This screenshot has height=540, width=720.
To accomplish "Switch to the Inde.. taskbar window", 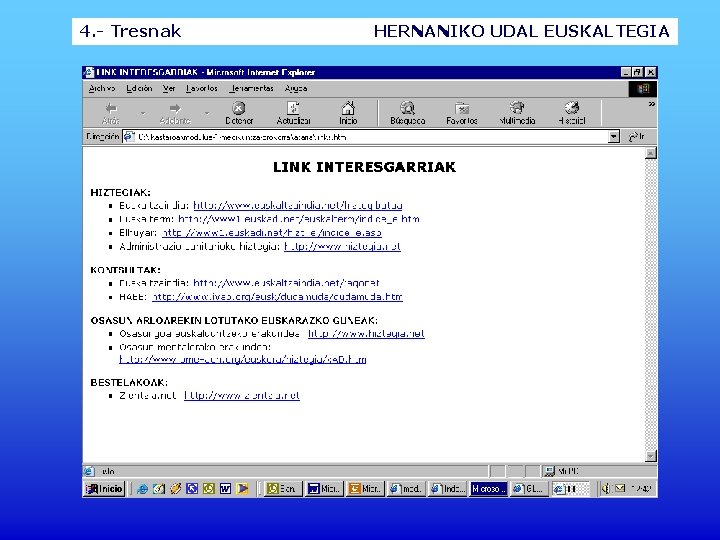I will 447,489.
